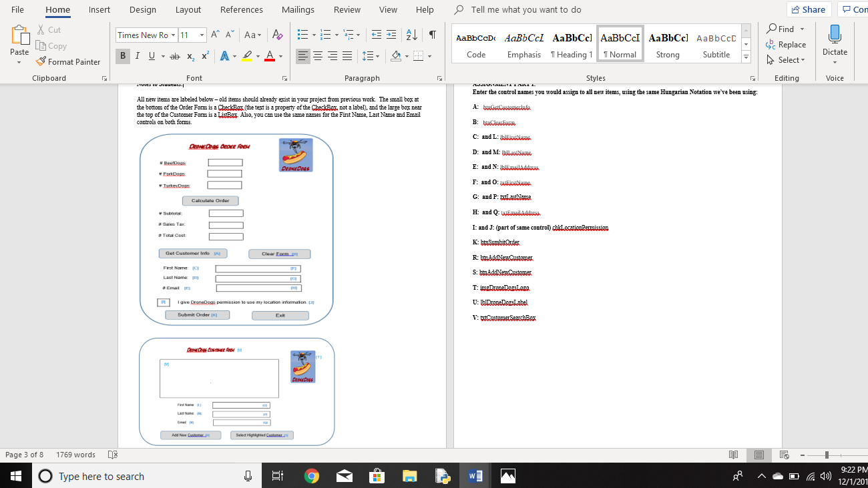
Task: Increase paragraph indent
Action: click(x=391, y=35)
